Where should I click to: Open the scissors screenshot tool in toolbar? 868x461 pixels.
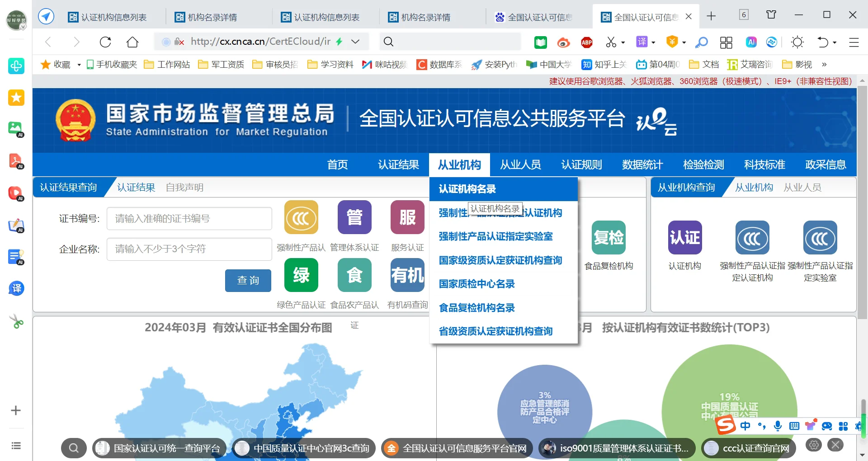point(611,42)
